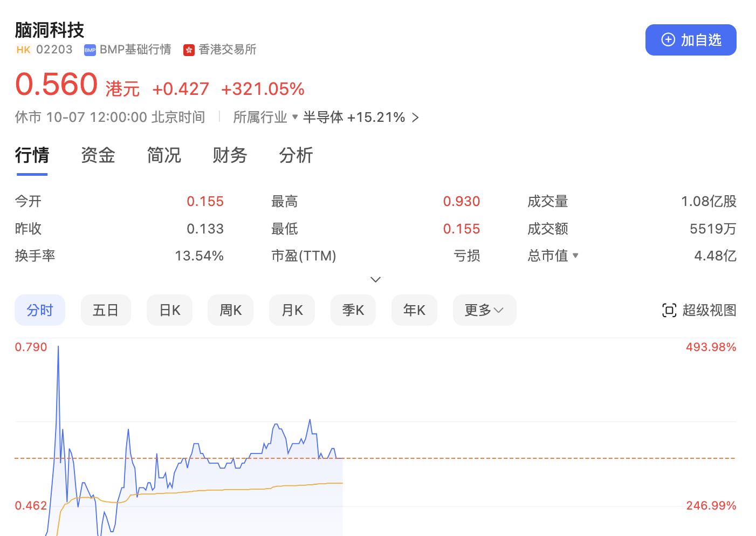Click the 市盈(TTM) value 亏损
Viewport: 756px width, 536px height.
coord(467,256)
